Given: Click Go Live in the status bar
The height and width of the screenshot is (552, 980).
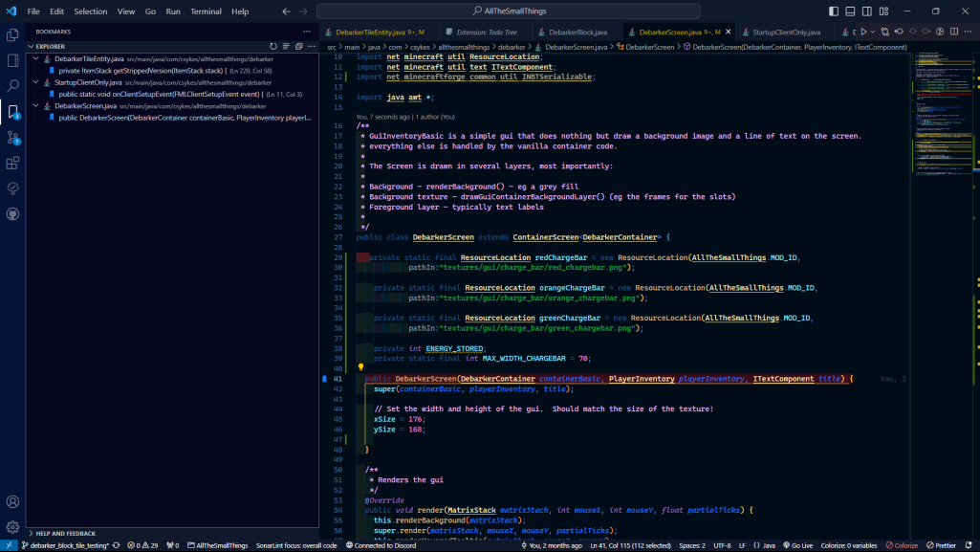Looking at the screenshot, I should point(798,545).
